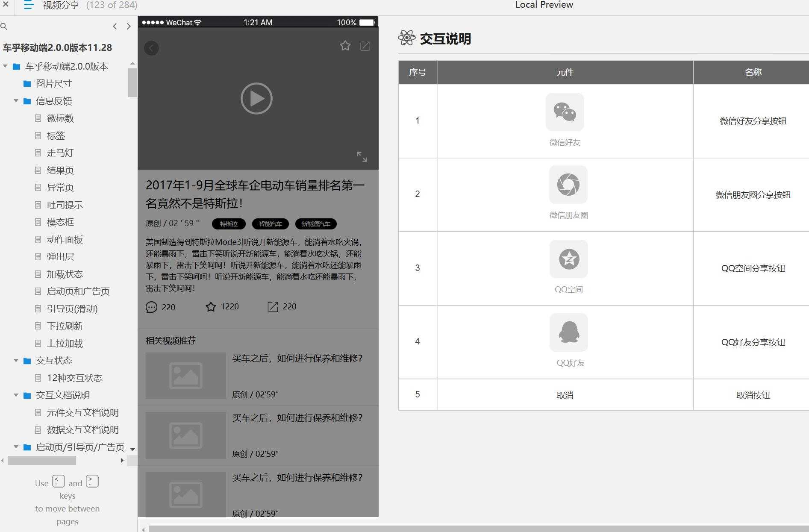809x532 pixels.
Task: Expand the 启动页/引导页/广告页 folder
Action: [16, 447]
